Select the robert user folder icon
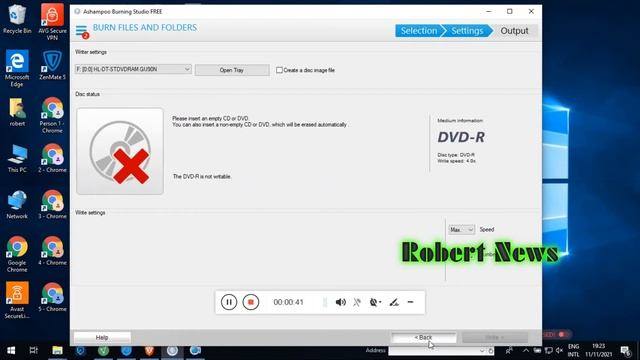 (17, 112)
